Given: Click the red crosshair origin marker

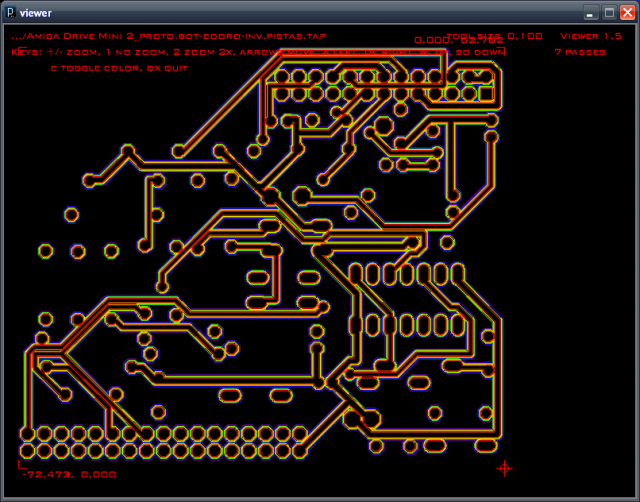Looking at the screenshot, I should [x=504, y=468].
